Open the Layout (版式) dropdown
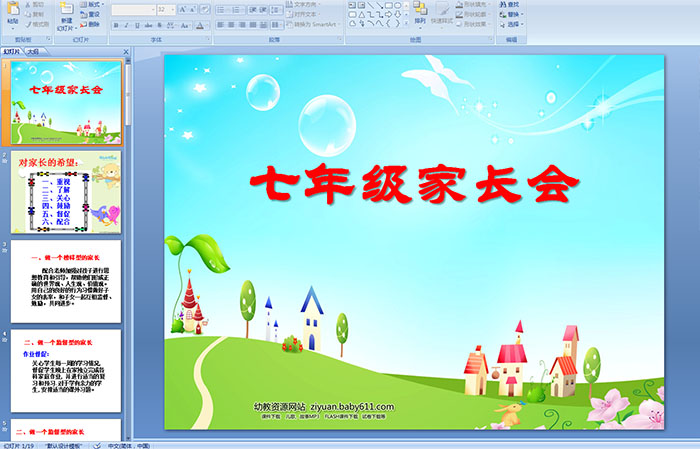 point(92,4)
